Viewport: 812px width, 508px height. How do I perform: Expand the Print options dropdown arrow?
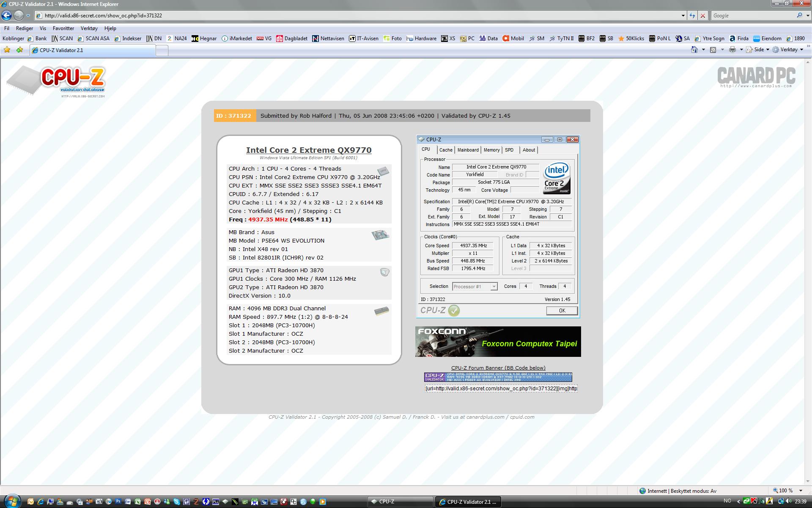[x=741, y=50]
